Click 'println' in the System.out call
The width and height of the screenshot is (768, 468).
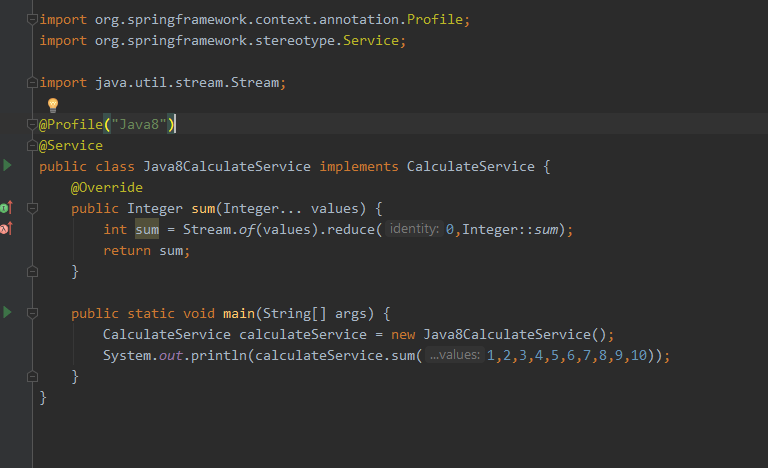(x=219, y=355)
